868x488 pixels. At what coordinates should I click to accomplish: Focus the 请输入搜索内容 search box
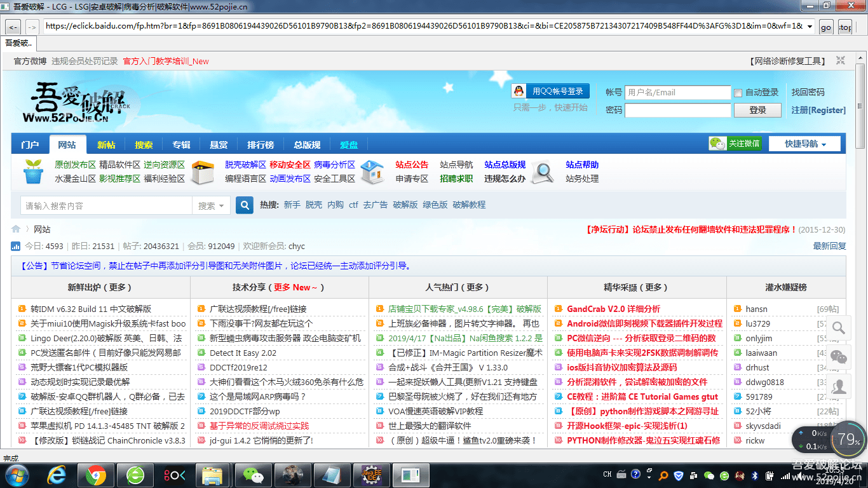pos(107,205)
